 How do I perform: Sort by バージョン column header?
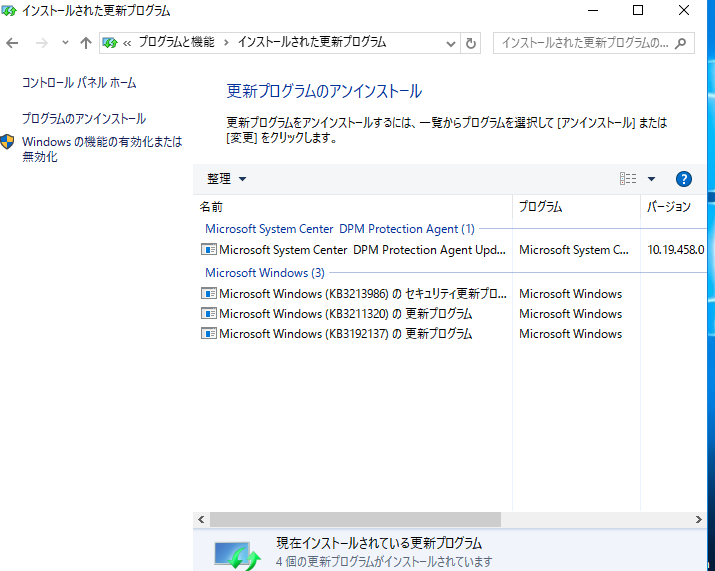pos(674,207)
